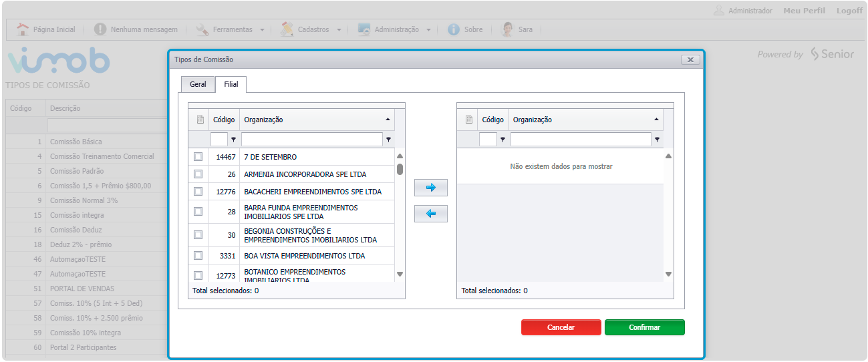The image size is (868, 362).
Task: Click the Administrador user icon
Action: point(719,11)
